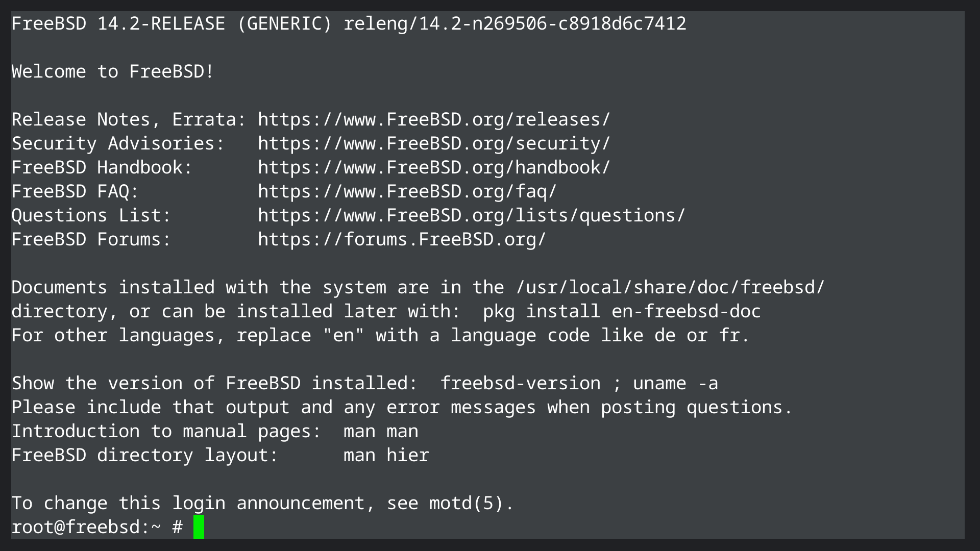Screen dimensions: 980x551
Task: Click the FreeBSD handbook URL
Action: (x=434, y=167)
